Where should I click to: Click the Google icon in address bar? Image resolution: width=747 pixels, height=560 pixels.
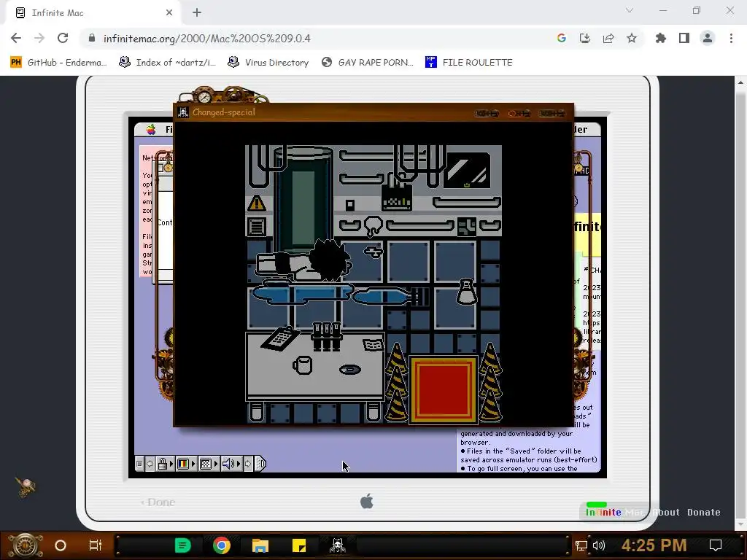[561, 38]
